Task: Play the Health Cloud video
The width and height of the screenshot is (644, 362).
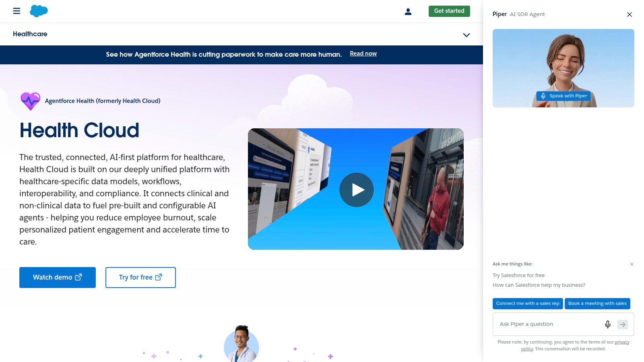Action: click(357, 190)
